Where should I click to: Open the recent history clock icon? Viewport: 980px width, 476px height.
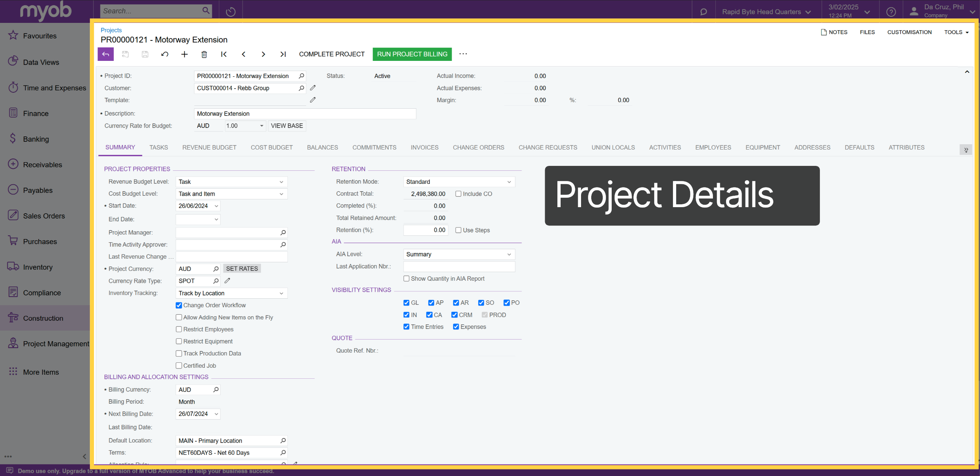click(x=231, y=11)
